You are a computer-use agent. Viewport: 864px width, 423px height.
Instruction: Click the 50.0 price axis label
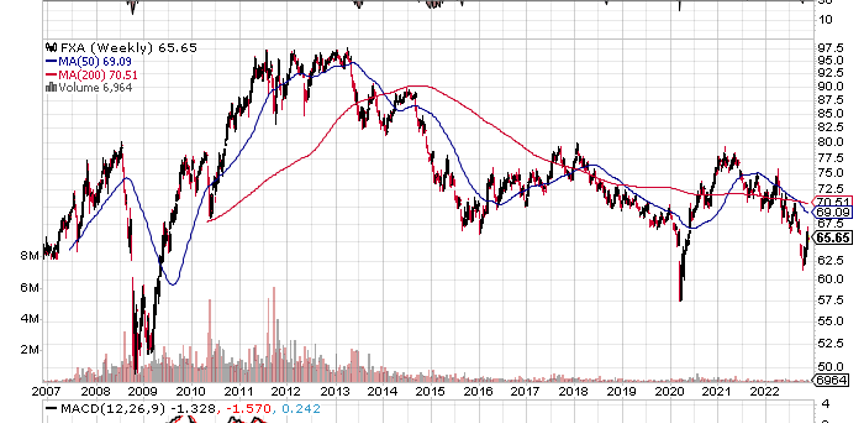[x=830, y=366]
